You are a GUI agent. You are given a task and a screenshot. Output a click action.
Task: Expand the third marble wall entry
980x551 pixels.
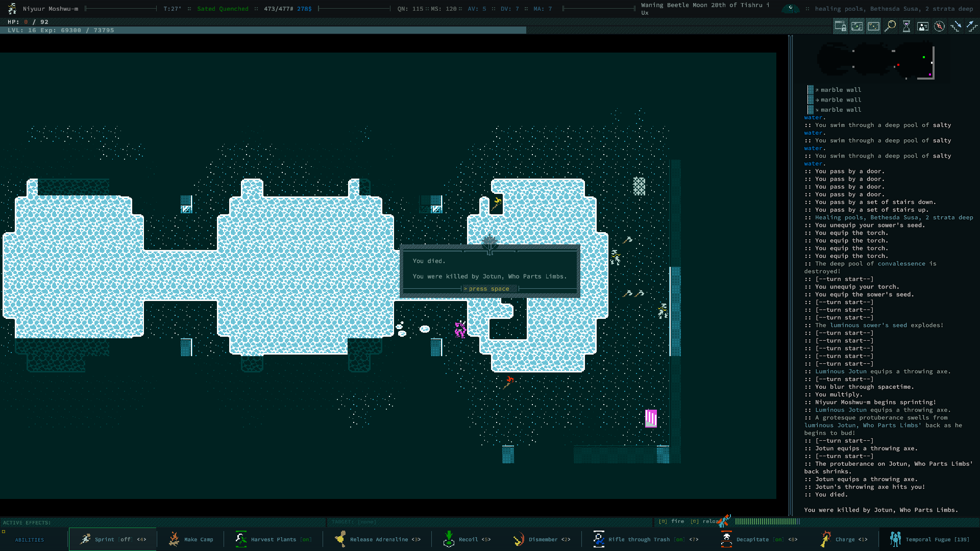click(840, 110)
